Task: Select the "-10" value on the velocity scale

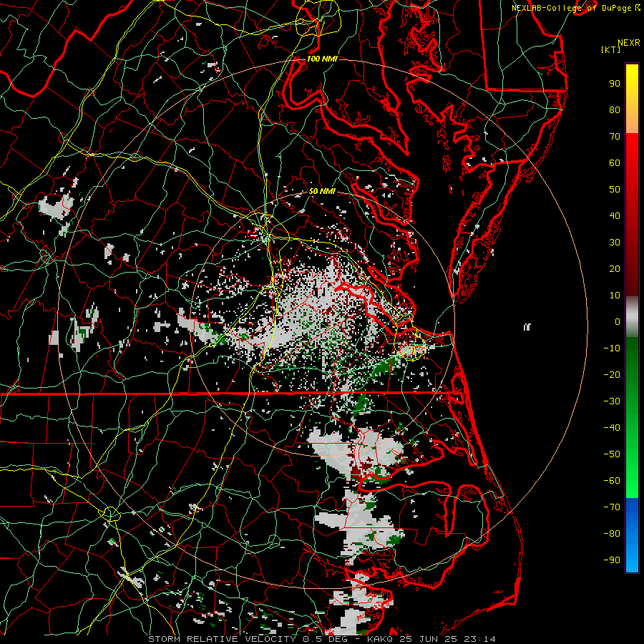Action: [612, 348]
